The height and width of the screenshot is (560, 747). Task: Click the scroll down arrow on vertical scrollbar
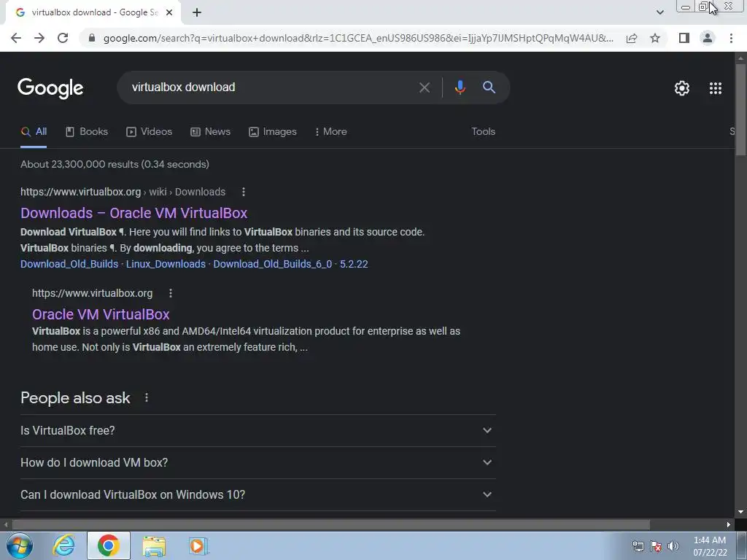pyautogui.click(x=740, y=512)
